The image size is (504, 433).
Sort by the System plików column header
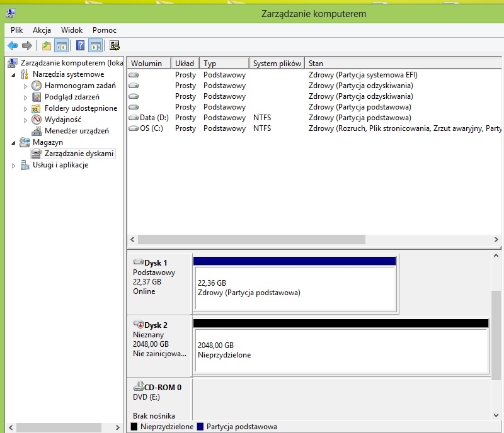(x=277, y=64)
